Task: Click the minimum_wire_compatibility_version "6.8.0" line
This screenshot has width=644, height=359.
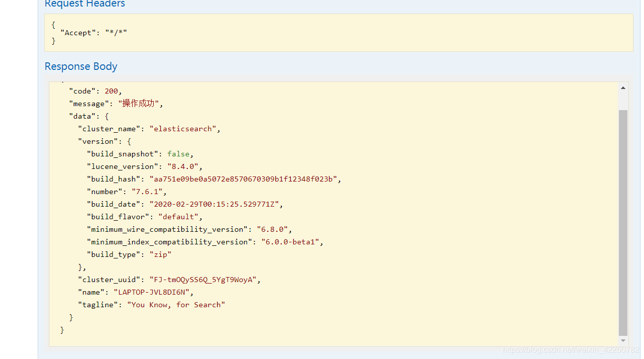Action: (x=189, y=229)
